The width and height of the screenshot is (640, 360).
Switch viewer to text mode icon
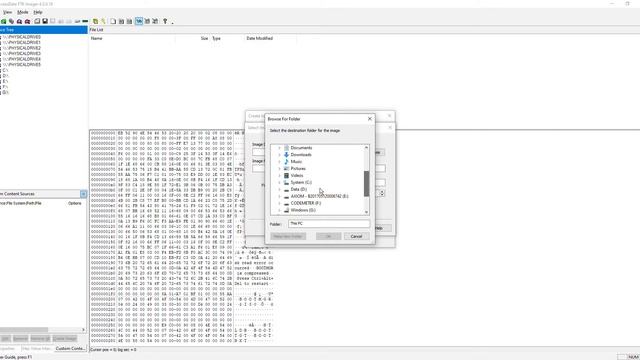click(147, 21)
